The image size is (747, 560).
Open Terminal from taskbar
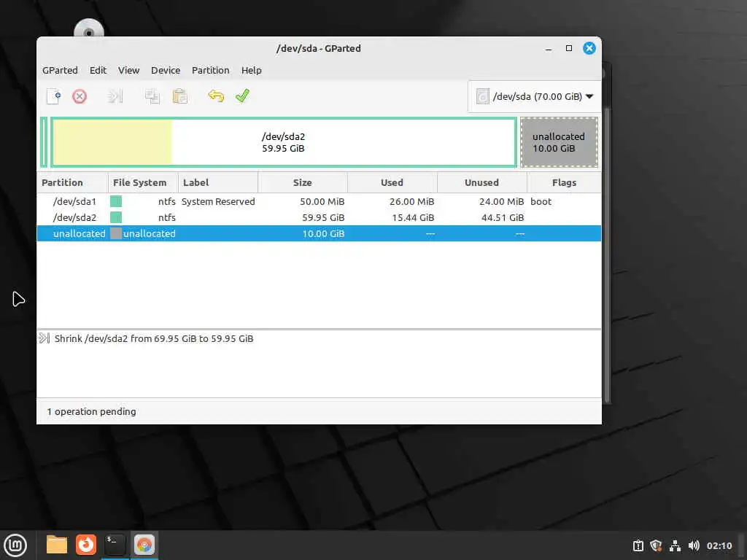[x=115, y=545]
